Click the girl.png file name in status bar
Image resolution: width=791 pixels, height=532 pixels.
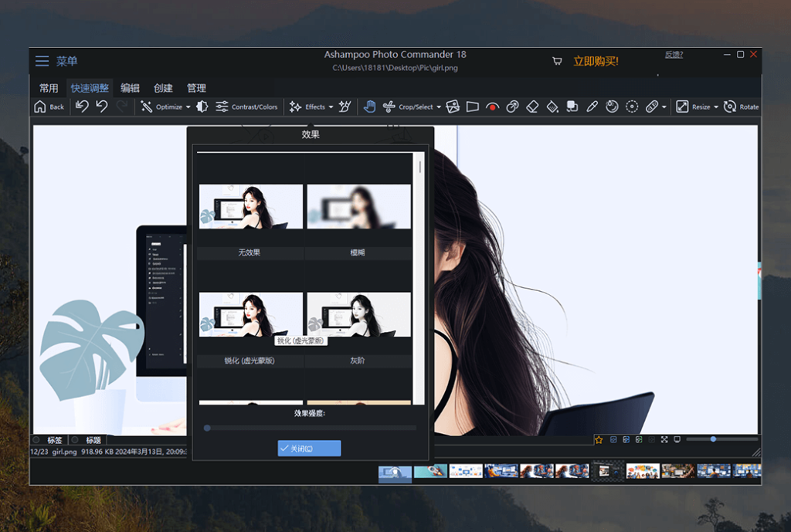tap(65, 452)
